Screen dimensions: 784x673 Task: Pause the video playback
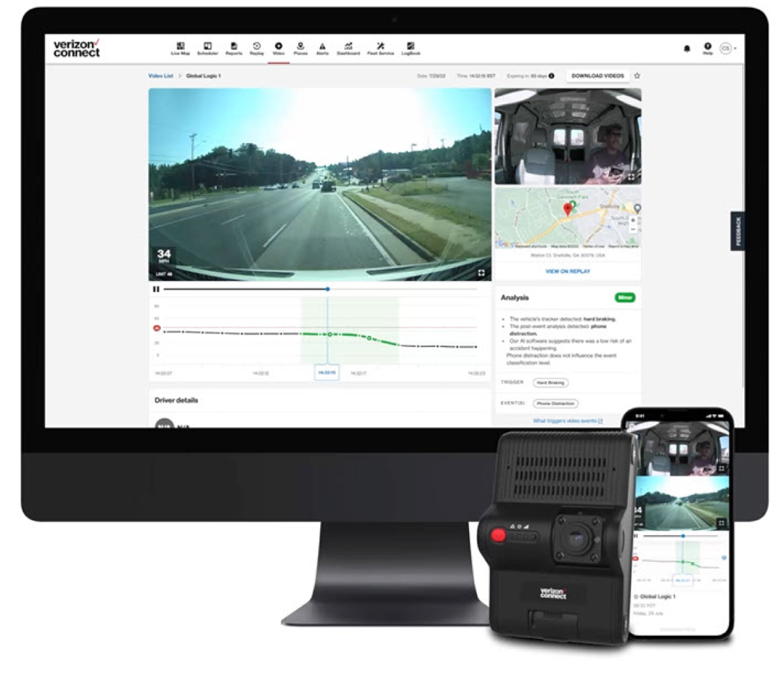[x=155, y=289]
